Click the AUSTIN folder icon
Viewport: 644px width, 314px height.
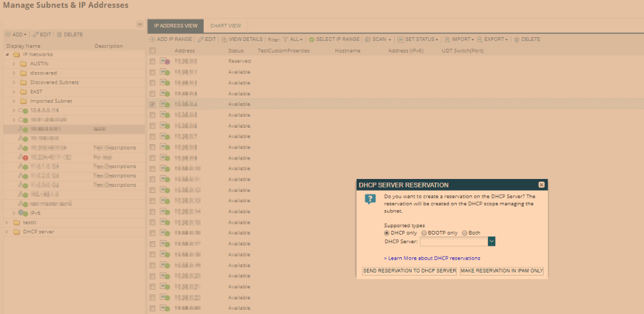[x=23, y=64]
